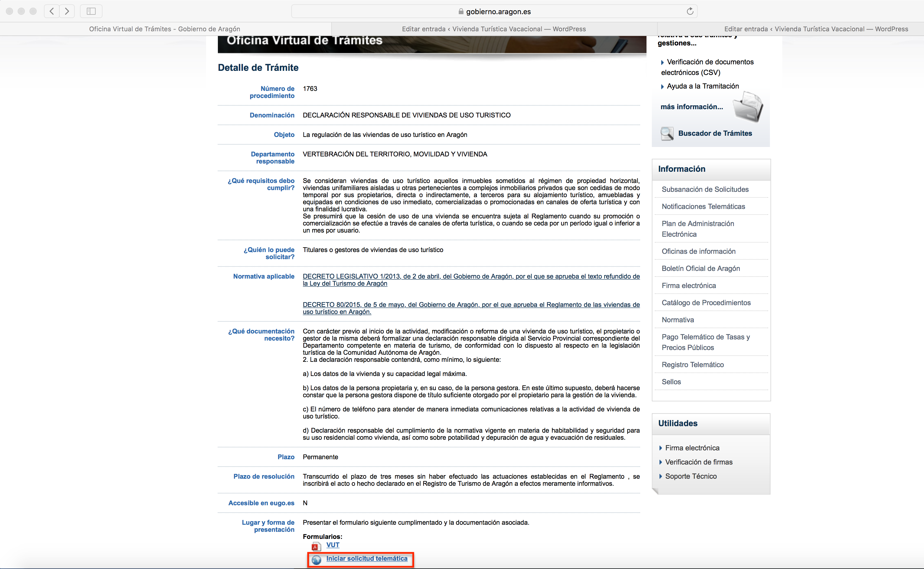Open Firma electrónica under Utilidades
The height and width of the screenshot is (569, 924).
(692, 448)
